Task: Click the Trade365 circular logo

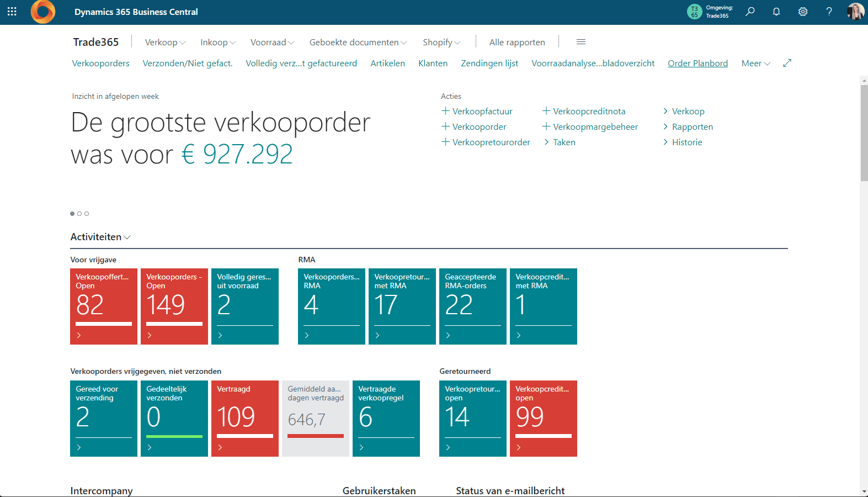Action: click(x=43, y=12)
